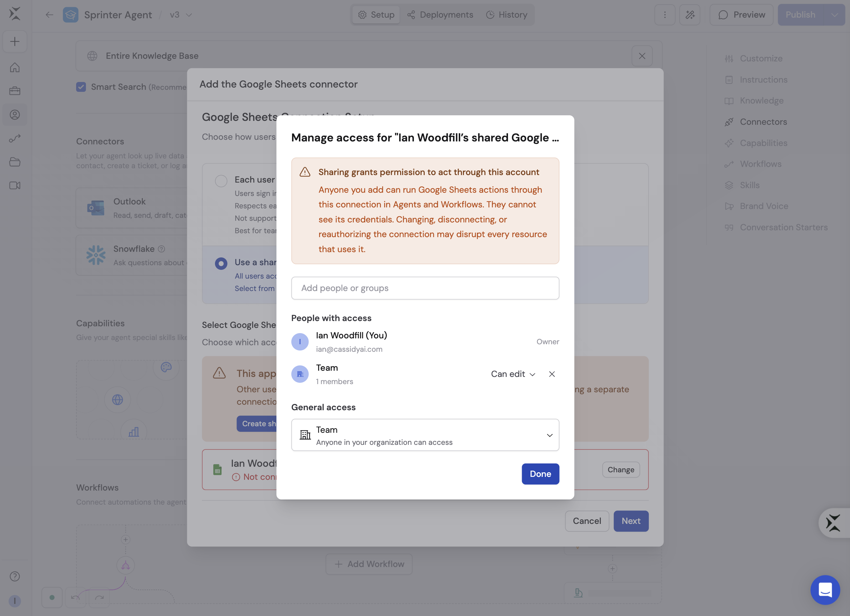Open the folder icon in the sidebar

pos(15,162)
